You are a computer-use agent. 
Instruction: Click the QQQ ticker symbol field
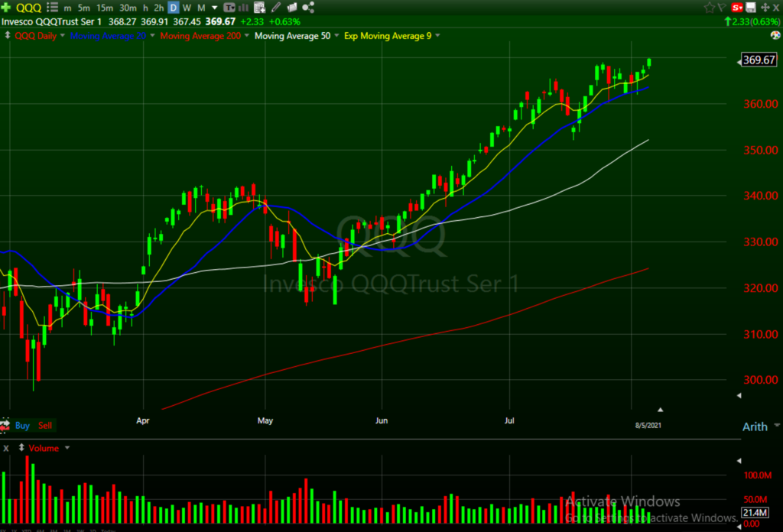click(28, 8)
